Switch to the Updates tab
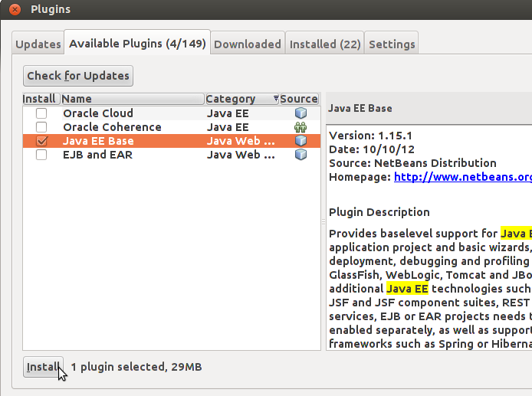This screenshot has height=396, width=532. pos(38,44)
